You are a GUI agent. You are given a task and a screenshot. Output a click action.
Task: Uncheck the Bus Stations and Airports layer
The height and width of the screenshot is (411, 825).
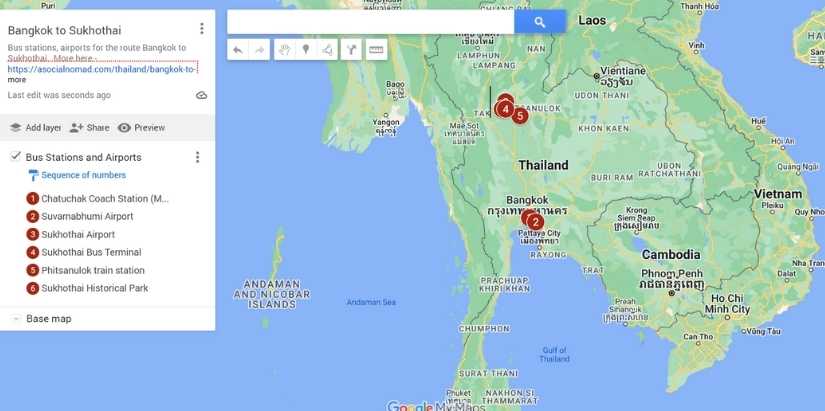tap(16, 156)
